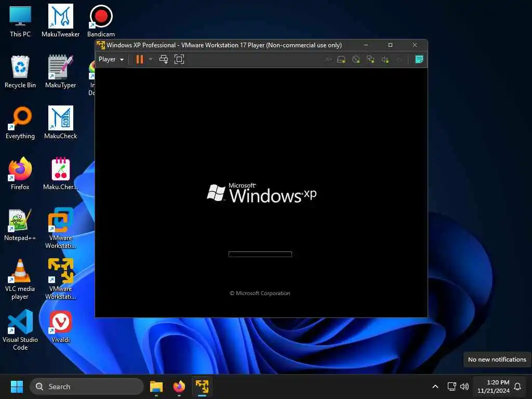Select the Maku.Cherry desktop shortcut
The width and height of the screenshot is (532, 399).
click(x=60, y=174)
